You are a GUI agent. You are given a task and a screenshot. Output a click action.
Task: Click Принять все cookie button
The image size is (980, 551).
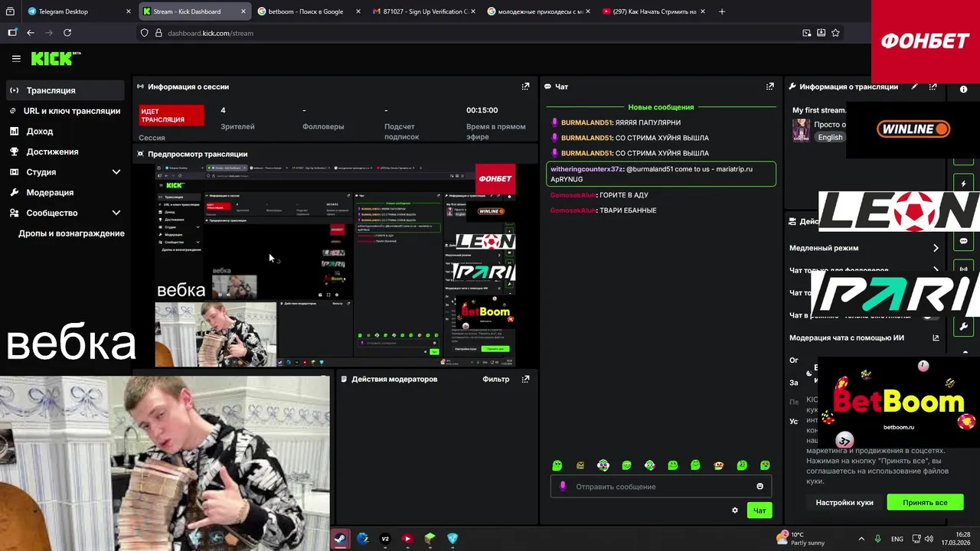[925, 503]
